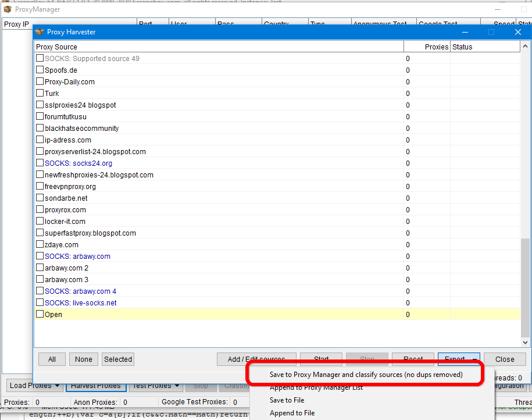Choose Save to Proxy Manager and classify sources
This screenshot has width=532, height=420.
pyautogui.click(x=366, y=375)
